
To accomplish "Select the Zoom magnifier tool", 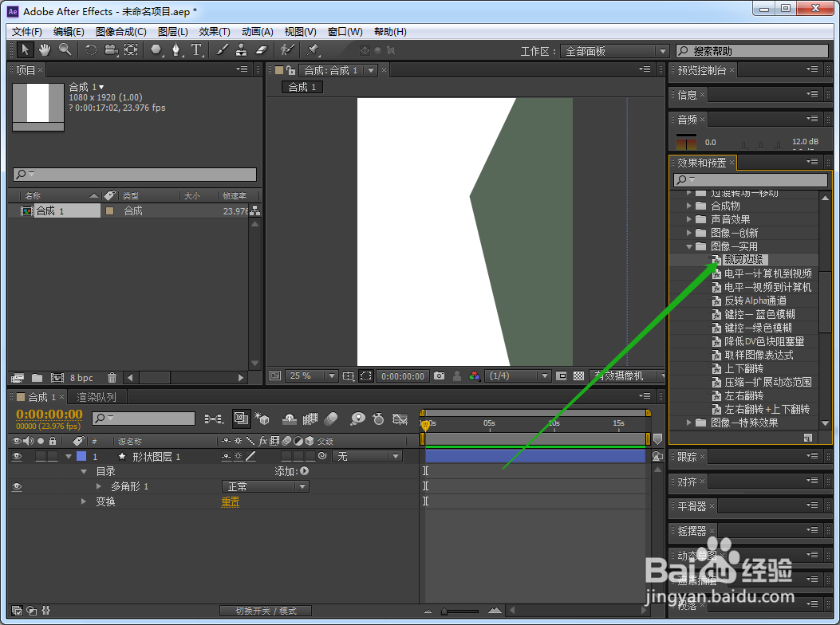I will pyautogui.click(x=65, y=49).
